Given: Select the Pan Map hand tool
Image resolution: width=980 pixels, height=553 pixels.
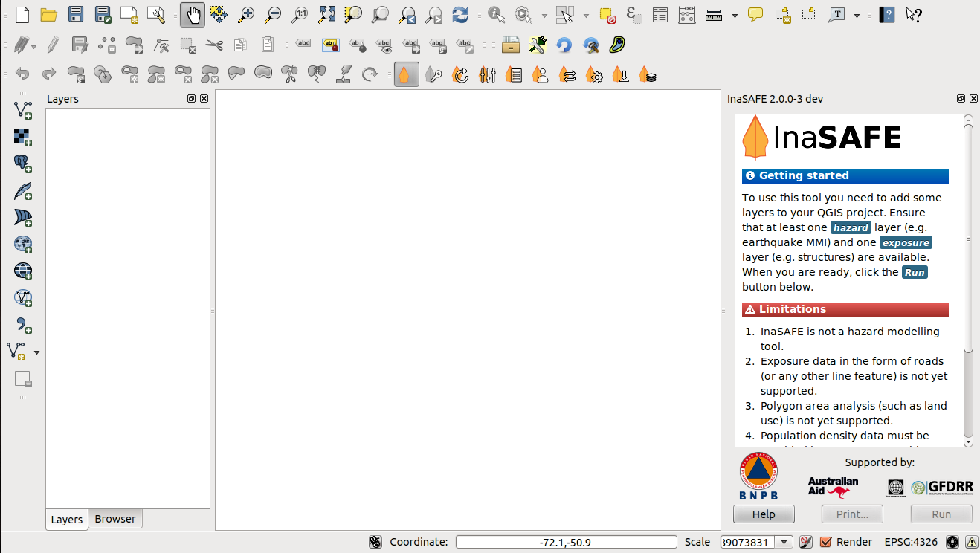Looking at the screenshot, I should [193, 14].
